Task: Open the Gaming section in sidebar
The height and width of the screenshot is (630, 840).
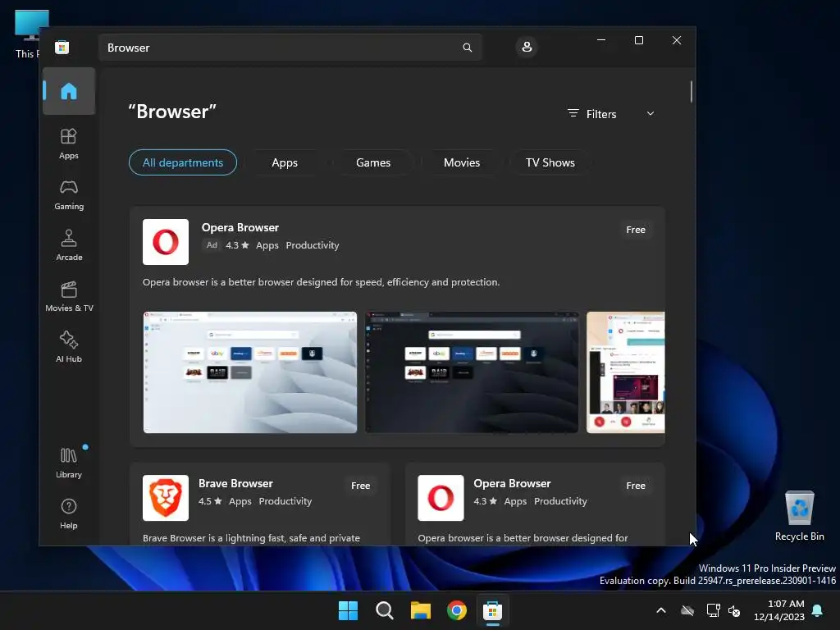Action: pos(69,195)
